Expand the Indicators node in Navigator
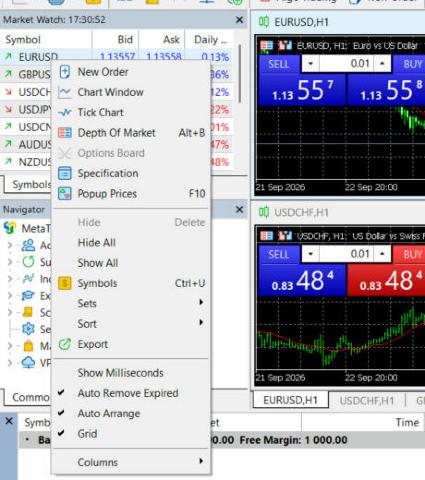Image resolution: width=425 pixels, height=480 pixels. pos(10,279)
